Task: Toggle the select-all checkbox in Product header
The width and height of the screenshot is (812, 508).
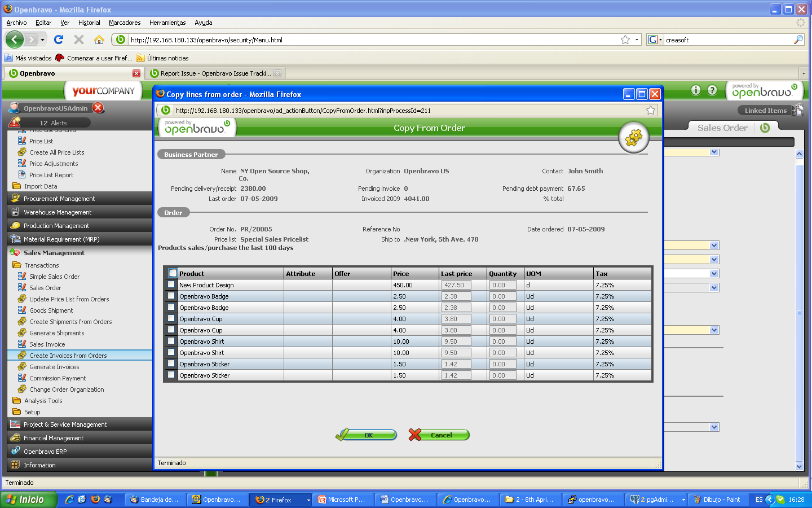Action: pos(173,273)
